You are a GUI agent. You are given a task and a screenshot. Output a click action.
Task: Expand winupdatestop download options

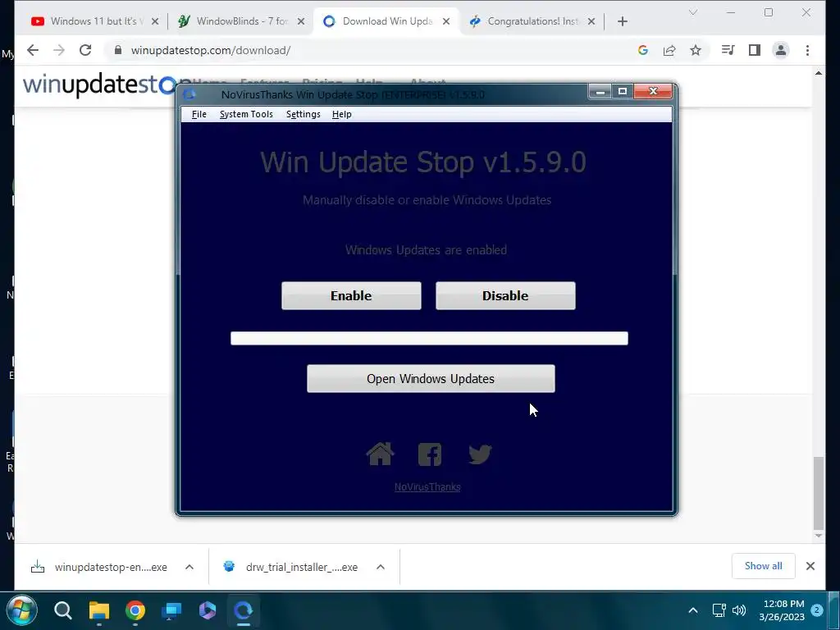coord(189,567)
